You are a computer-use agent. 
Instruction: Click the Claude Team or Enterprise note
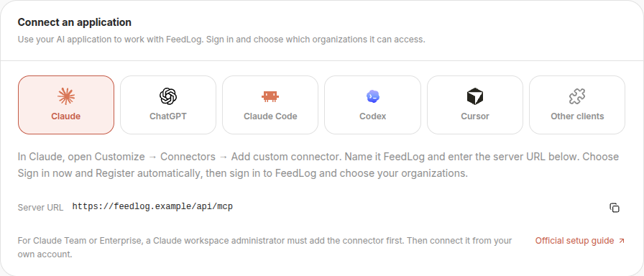264,247
